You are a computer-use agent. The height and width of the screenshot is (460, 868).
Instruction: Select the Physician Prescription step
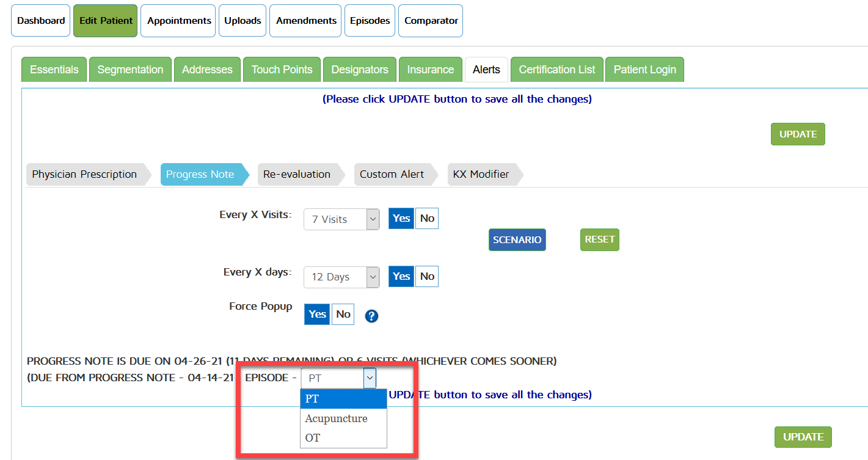coord(84,174)
